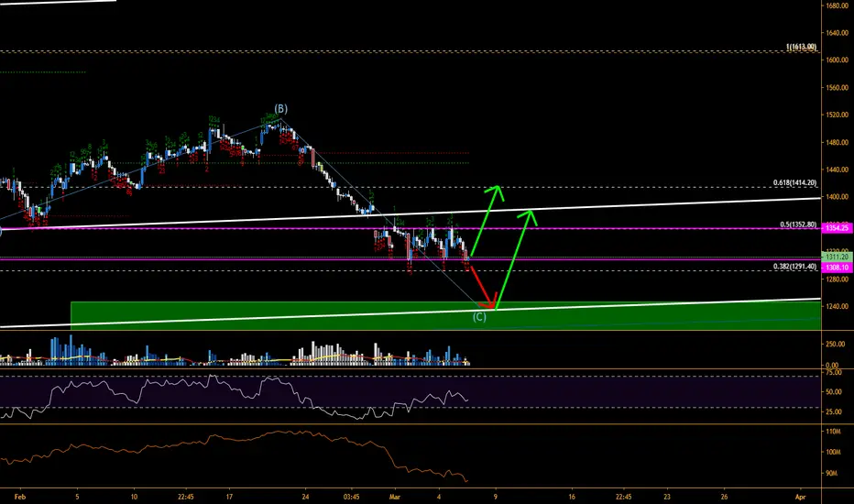
Task: Click the 24 date label on time axis
Action: [x=305, y=497]
